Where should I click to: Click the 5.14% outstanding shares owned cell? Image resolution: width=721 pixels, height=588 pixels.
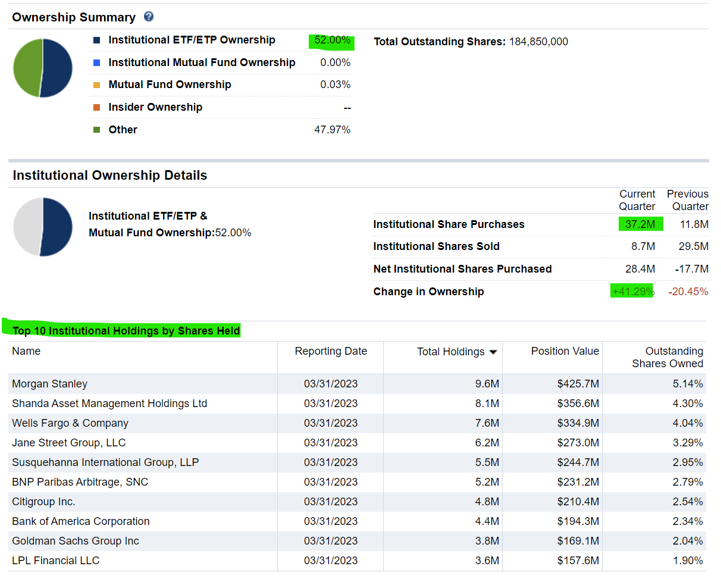click(688, 384)
